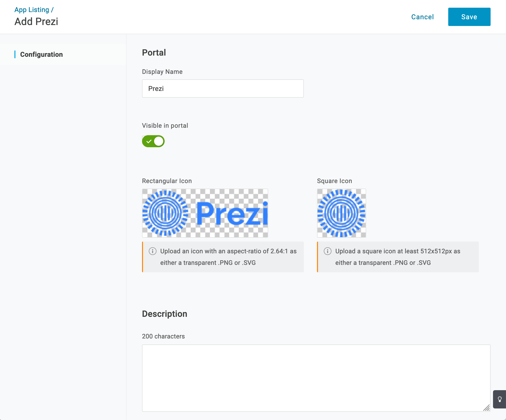Click the info icon beside square icon hint
506x420 pixels.
(x=327, y=251)
